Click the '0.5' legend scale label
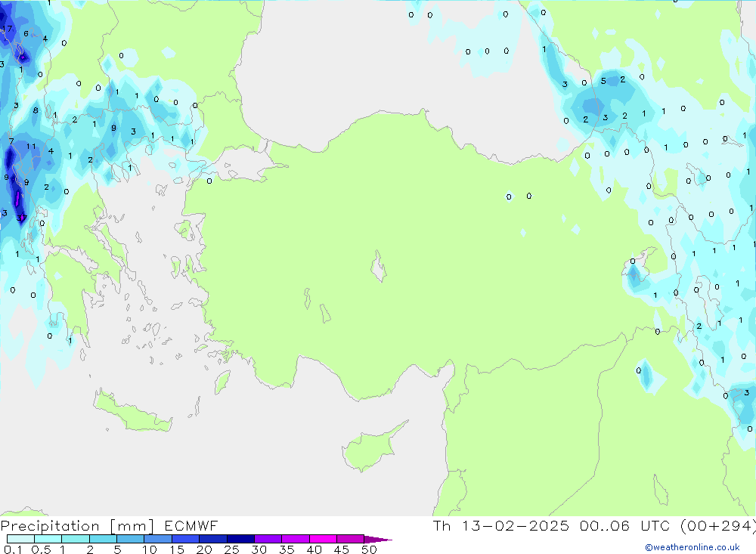 [41, 549]
